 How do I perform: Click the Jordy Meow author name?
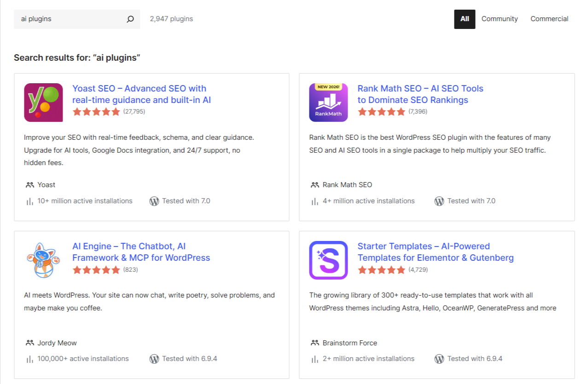click(x=57, y=343)
